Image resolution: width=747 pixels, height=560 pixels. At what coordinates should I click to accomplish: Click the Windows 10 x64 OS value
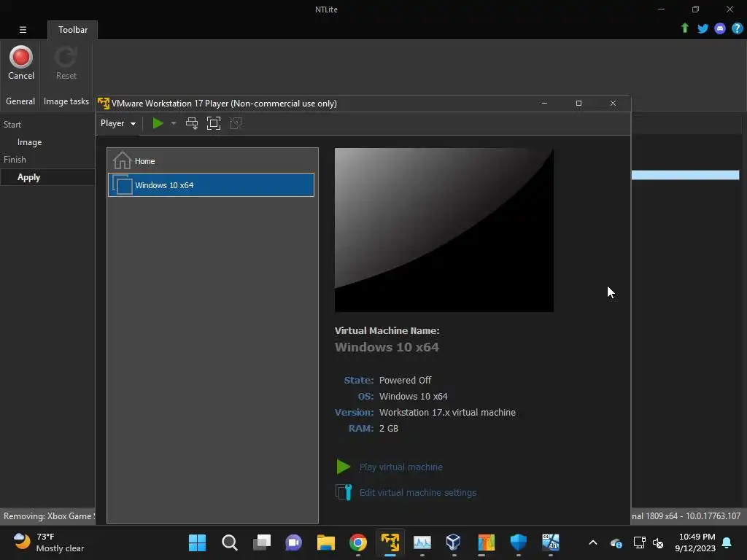(x=413, y=396)
